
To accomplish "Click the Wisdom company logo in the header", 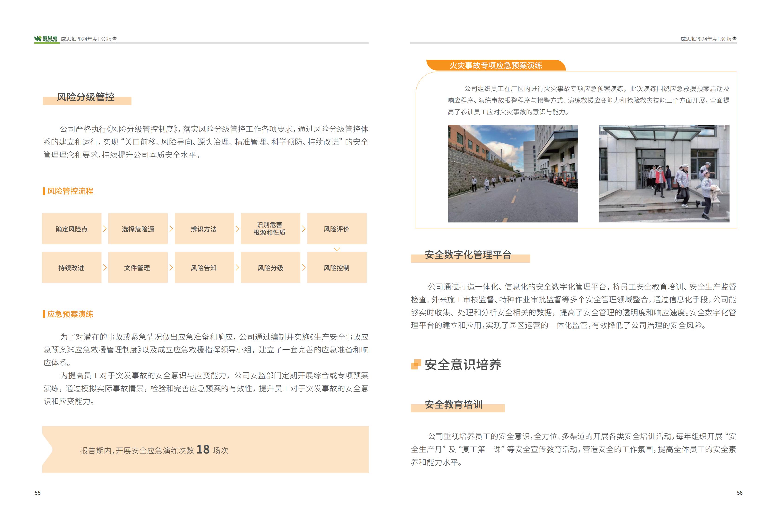I will click(x=46, y=39).
